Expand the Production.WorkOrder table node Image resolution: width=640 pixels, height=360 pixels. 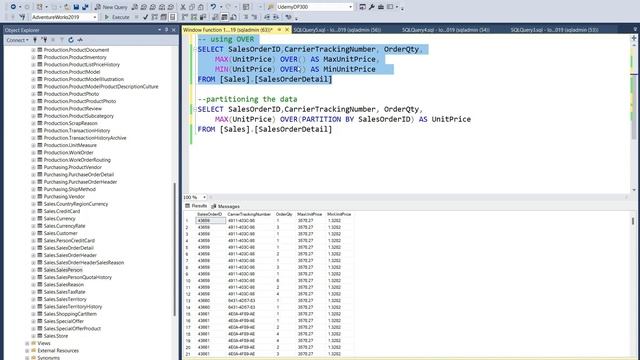[x=33, y=152]
